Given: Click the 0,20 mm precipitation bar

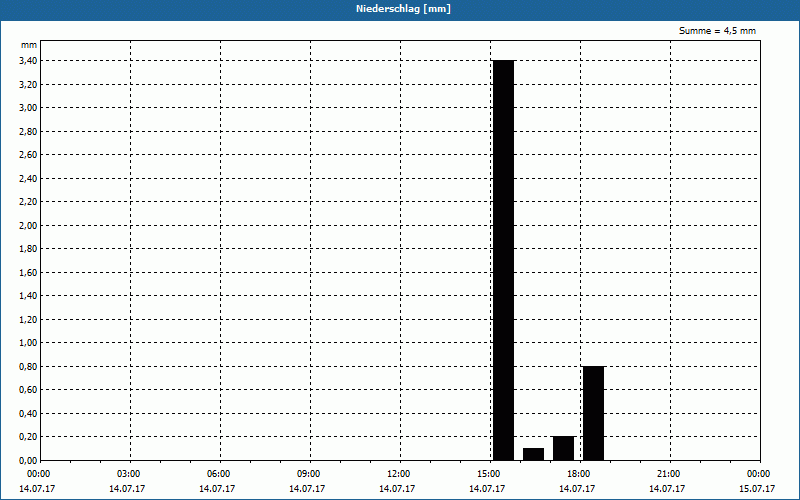Looking at the screenshot, I should click(x=563, y=448).
